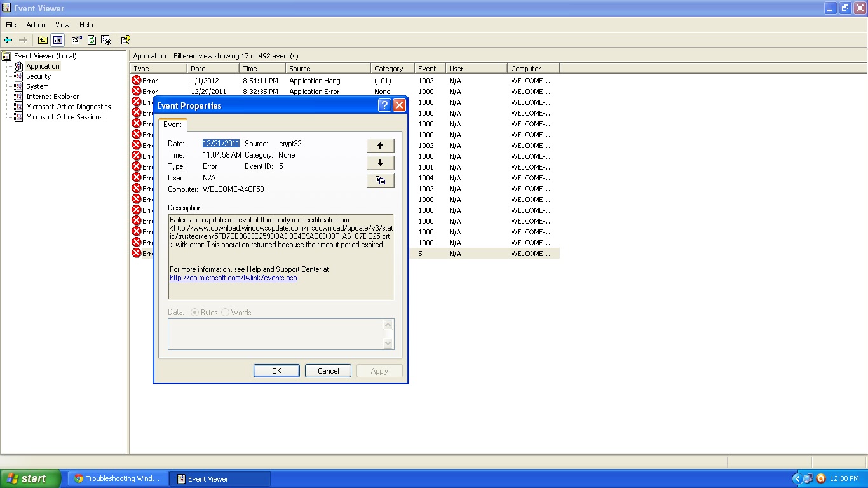Sort the event list by Date column
Screen dimensions: 868x488
(214, 69)
